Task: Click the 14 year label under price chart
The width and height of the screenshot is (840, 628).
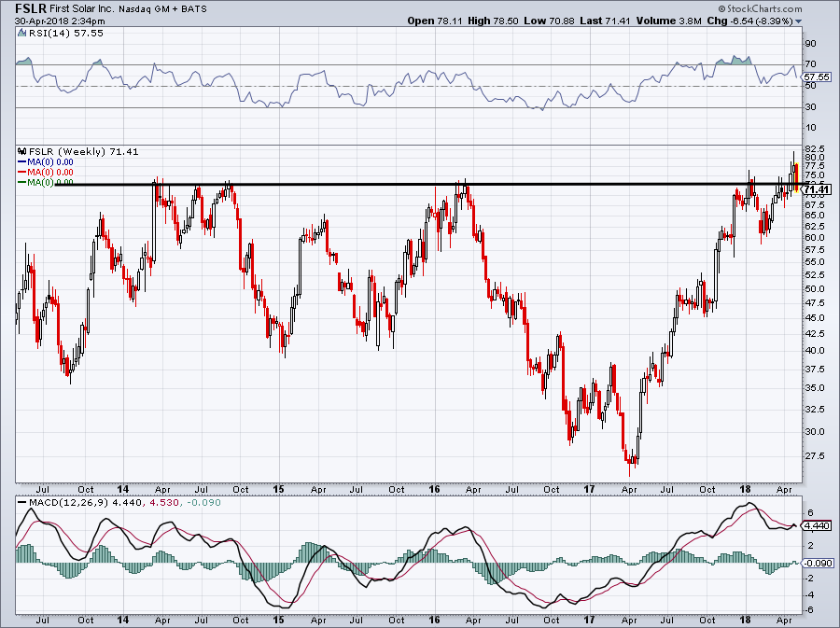Action: (122, 489)
